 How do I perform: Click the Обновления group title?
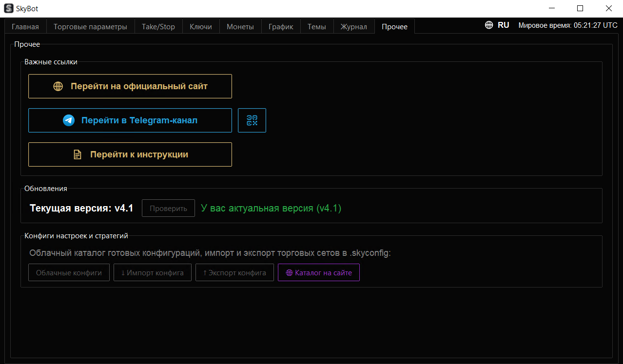tap(46, 189)
